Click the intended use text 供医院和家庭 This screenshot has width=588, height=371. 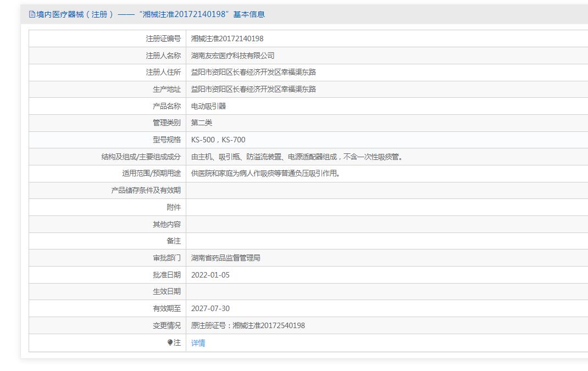[265, 173]
